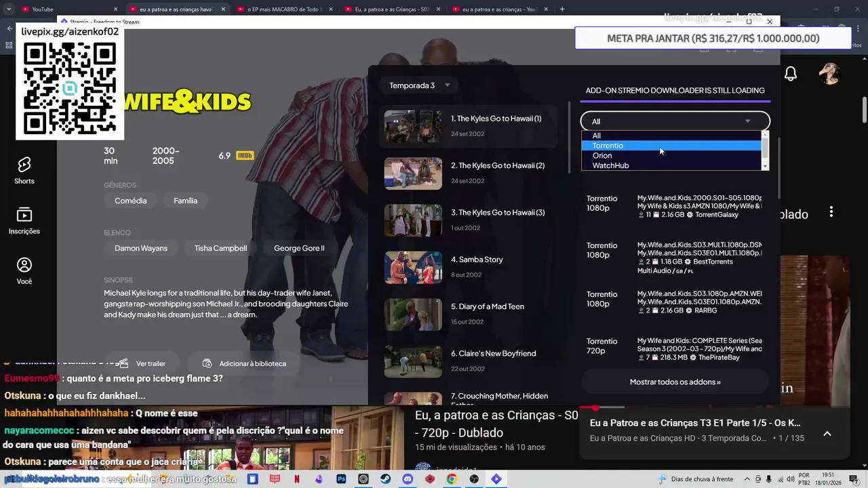Click the red cube icon in the taskbar
This screenshot has width=868, height=488.
pyautogui.click(x=430, y=479)
